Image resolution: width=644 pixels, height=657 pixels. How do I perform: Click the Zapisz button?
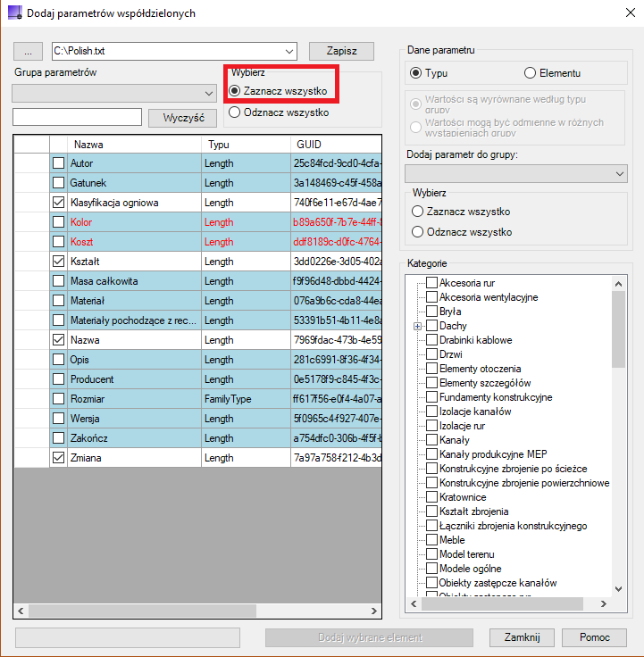click(341, 51)
